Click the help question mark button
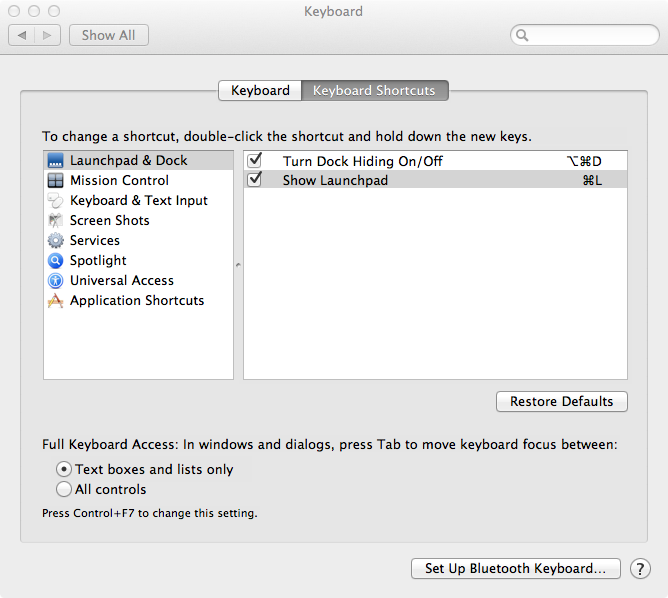668x598 pixels. pos(640,569)
